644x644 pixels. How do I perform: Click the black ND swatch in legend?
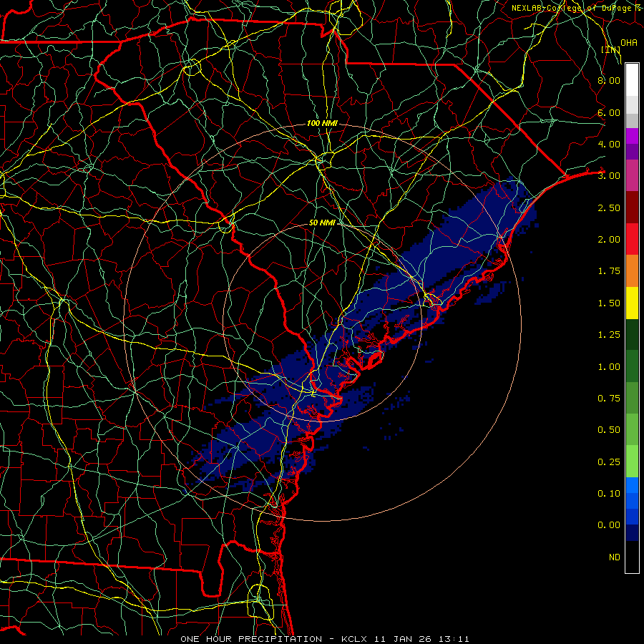pos(632,557)
